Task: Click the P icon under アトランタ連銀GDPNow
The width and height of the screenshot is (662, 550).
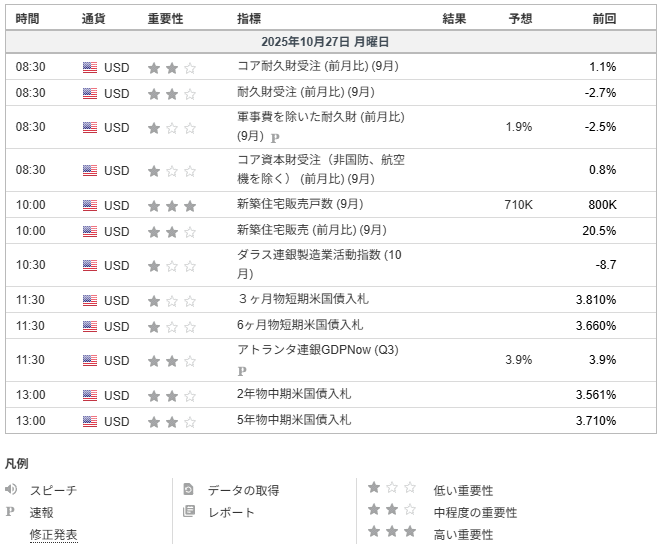Action: click(242, 370)
